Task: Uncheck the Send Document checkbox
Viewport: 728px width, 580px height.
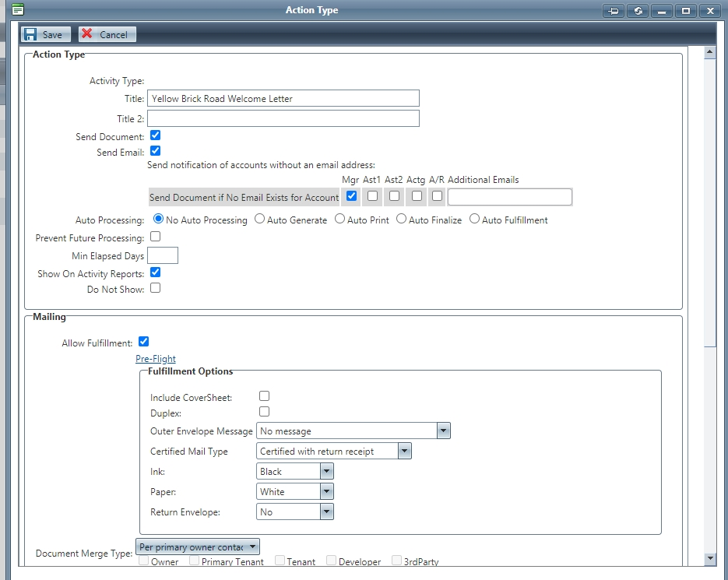Action: click(x=154, y=135)
